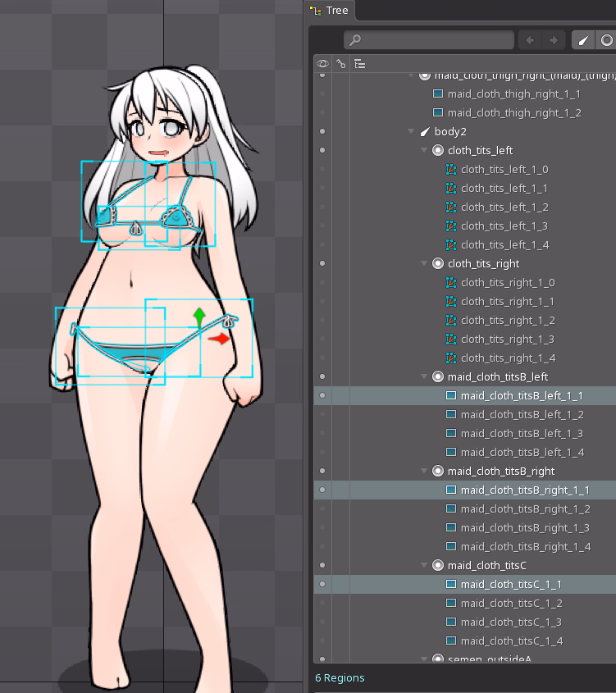
Task: Collapse the cloth_tits_right slot
Action: pos(424,264)
